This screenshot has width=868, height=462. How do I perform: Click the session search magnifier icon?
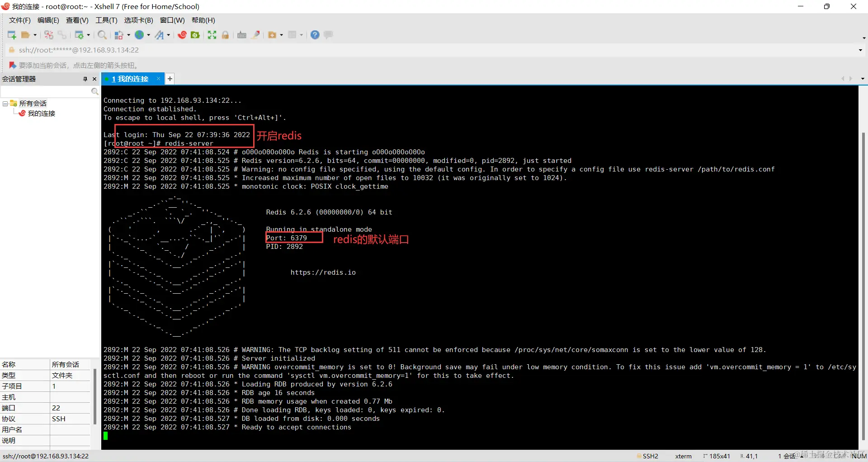point(94,91)
